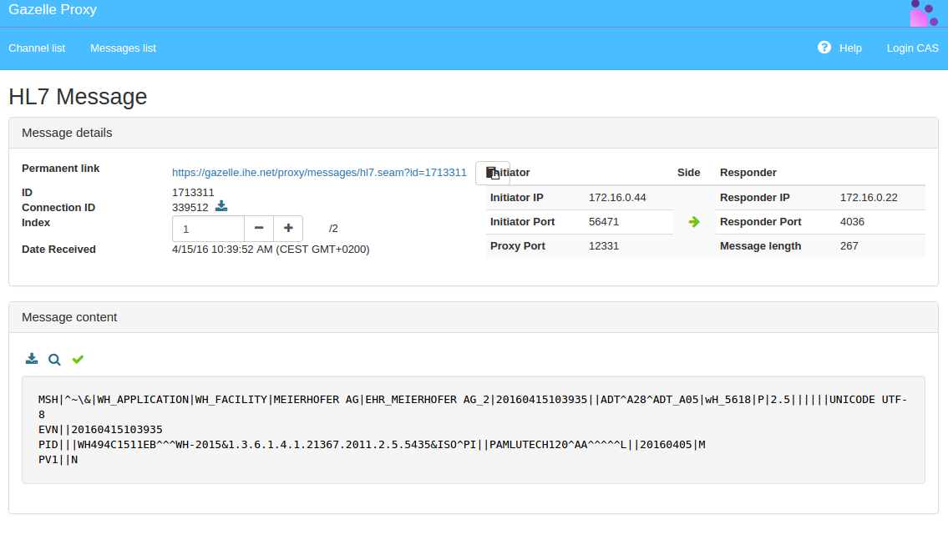The image size is (948, 560).
Task: Click the Help link in navigation bar
Action: pos(850,48)
